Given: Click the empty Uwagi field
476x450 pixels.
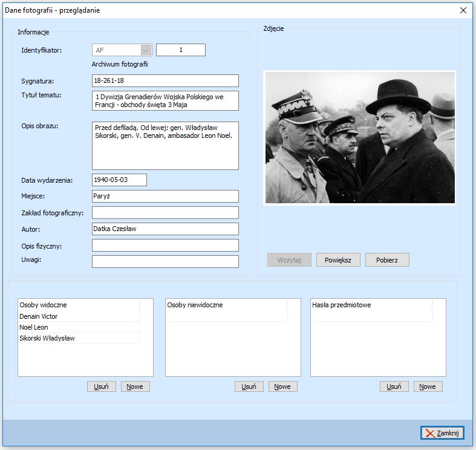Looking at the screenshot, I should coord(165,261).
